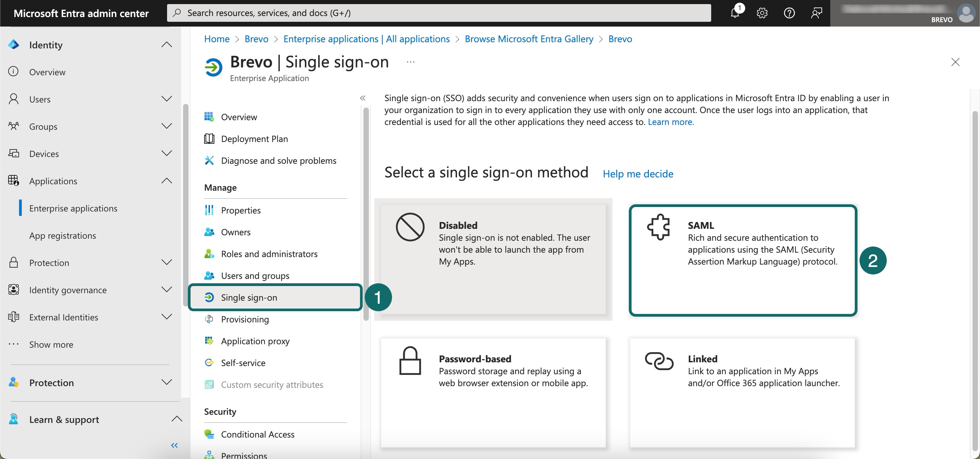Expand Identity governance section
This screenshot has width=980, height=459.
coord(166,290)
